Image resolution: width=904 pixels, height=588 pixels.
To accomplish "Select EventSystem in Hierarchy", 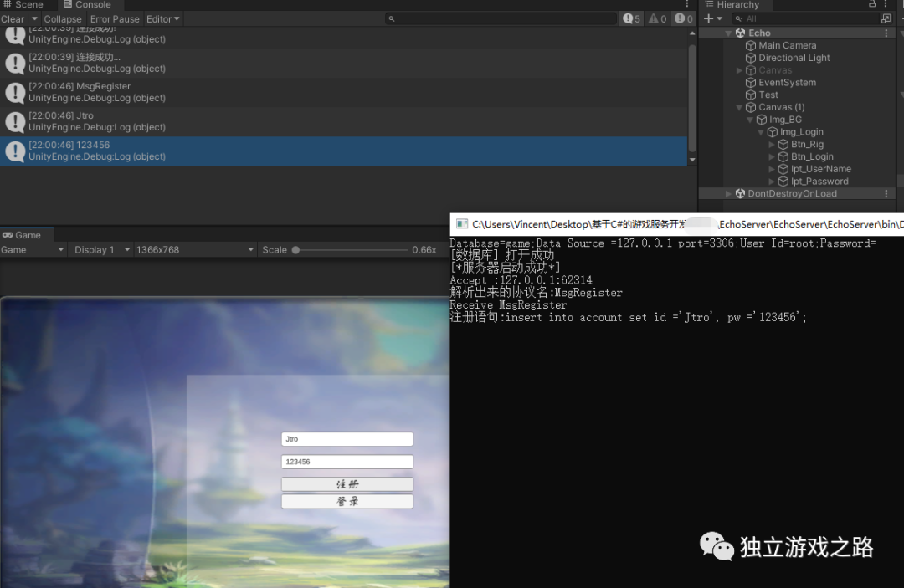I will coord(787,82).
